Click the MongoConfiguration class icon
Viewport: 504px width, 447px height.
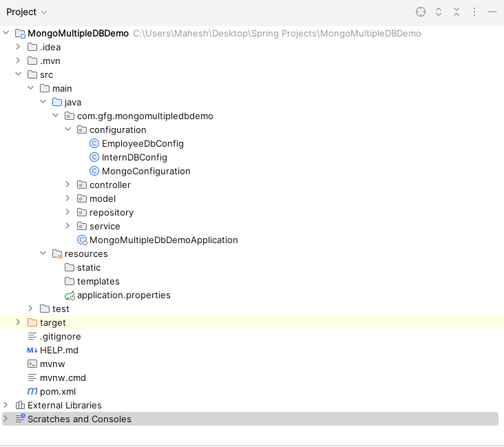click(94, 171)
